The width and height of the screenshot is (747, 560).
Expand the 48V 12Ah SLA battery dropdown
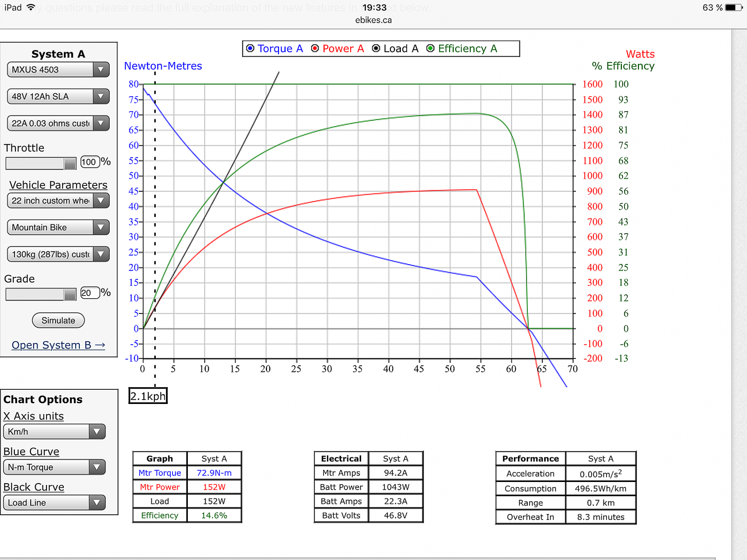tap(100, 97)
